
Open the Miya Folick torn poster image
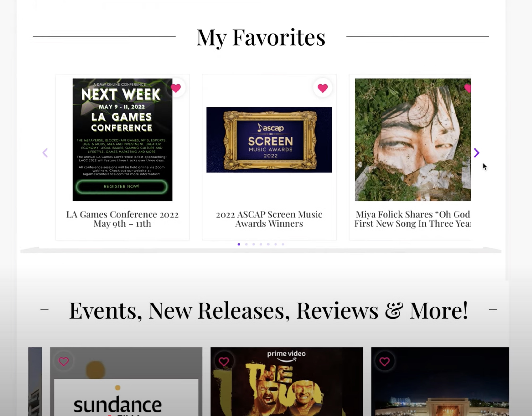point(413,140)
